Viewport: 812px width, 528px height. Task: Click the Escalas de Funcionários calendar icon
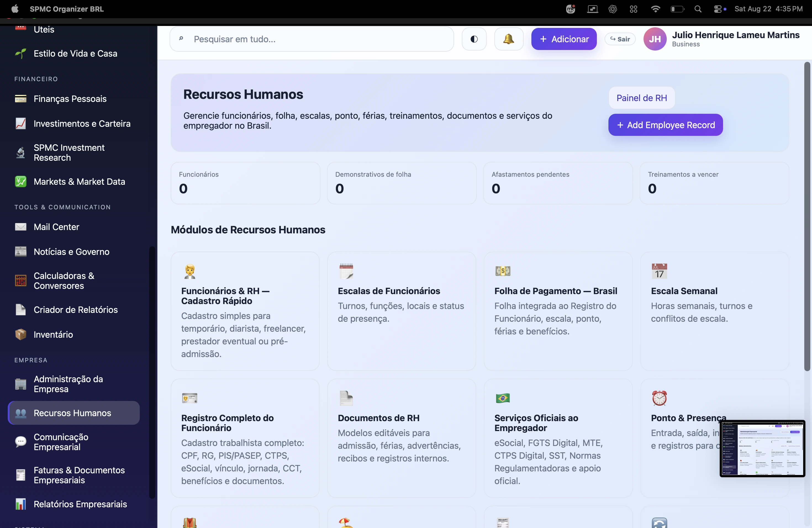pos(346,271)
